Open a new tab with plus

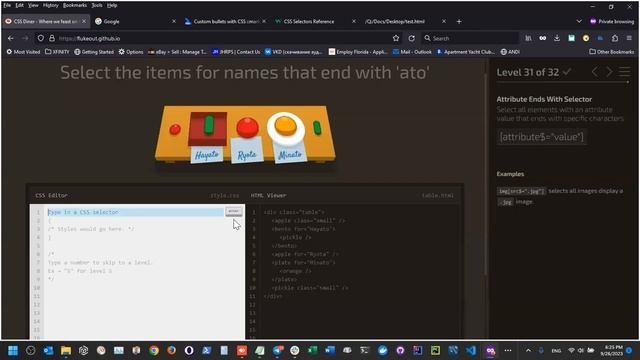[x=459, y=21]
